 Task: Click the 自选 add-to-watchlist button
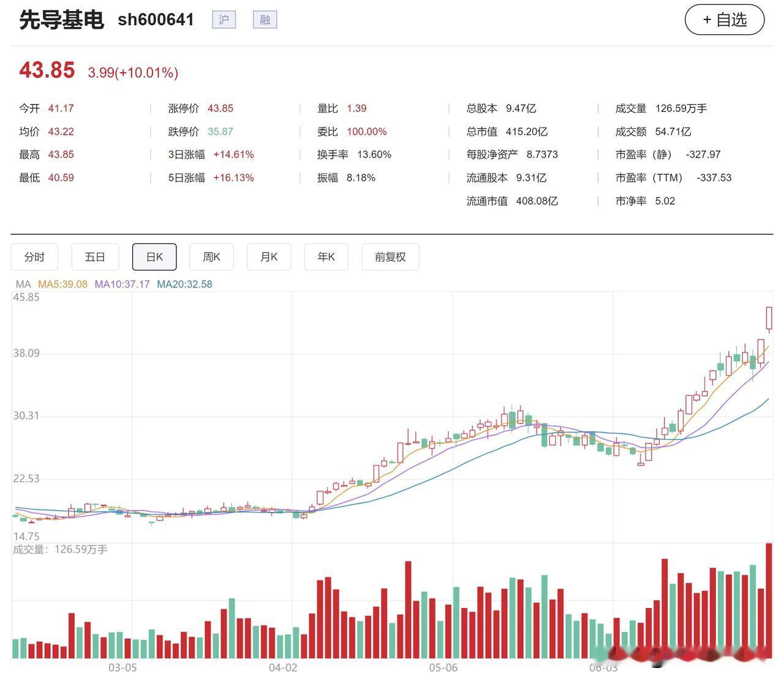pyautogui.click(x=725, y=20)
